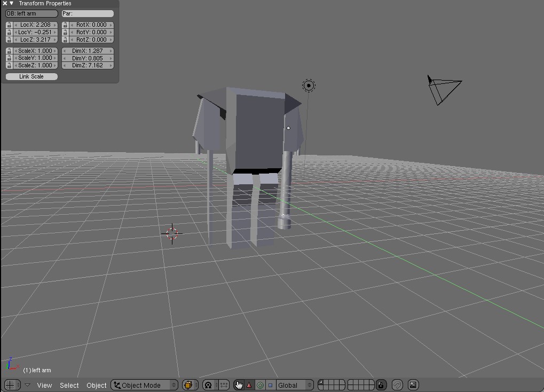544x392 pixels.
Task: Collapse the Transform Properties panel triangle
Action: tap(11, 3)
